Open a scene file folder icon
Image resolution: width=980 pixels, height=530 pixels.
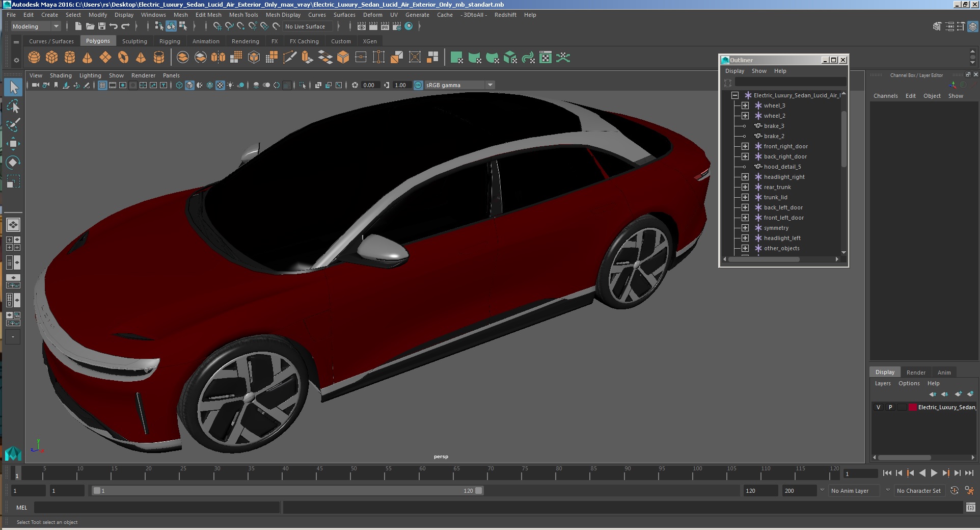click(90, 26)
